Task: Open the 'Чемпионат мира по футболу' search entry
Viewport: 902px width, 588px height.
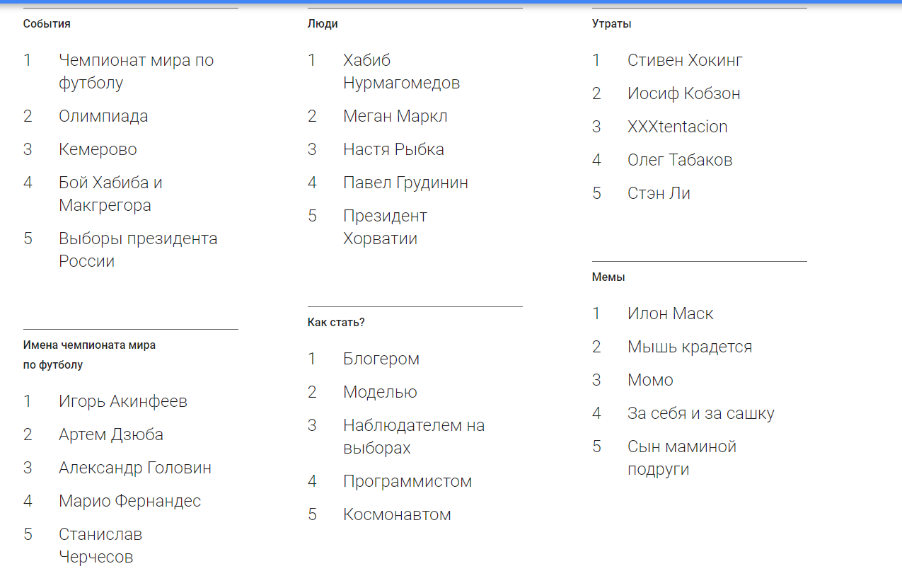Action: pyautogui.click(x=136, y=71)
